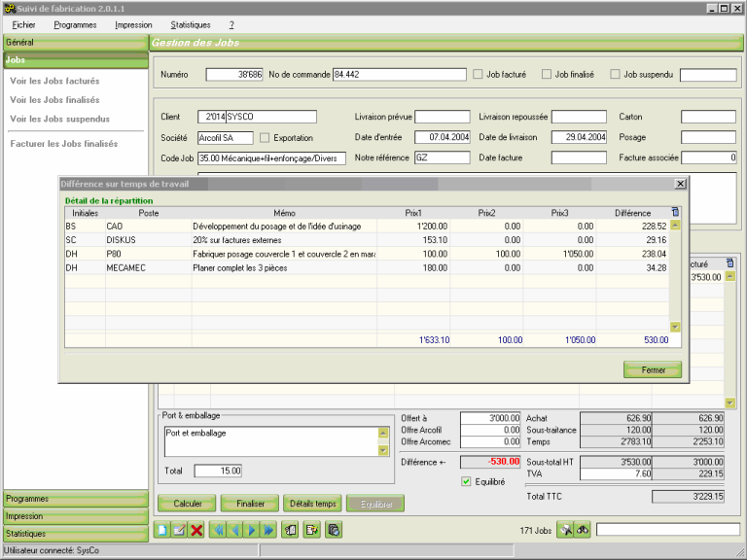The image size is (747, 560).
Task: Click the edit record pencil icon
Action: coord(179,530)
